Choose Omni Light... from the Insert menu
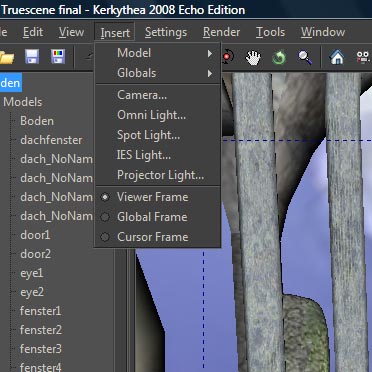This screenshot has height=372, width=372. 158,115
